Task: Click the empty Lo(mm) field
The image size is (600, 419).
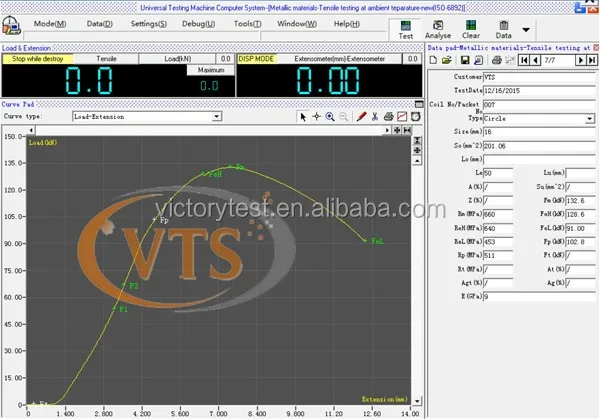Action: [539, 160]
